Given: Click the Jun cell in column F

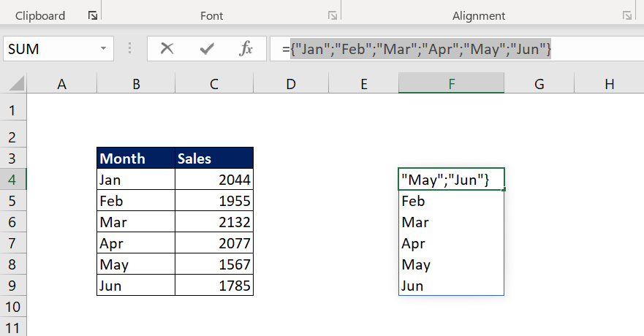Looking at the screenshot, I should click(x=451, y=286).
